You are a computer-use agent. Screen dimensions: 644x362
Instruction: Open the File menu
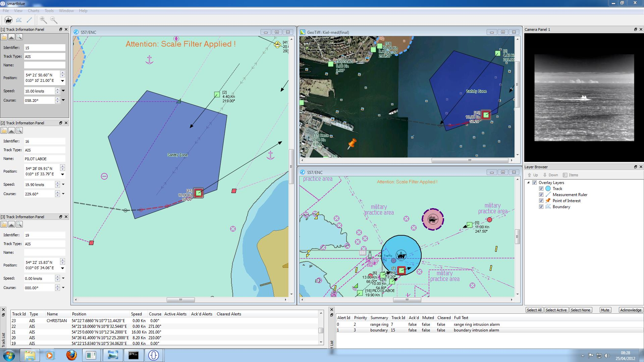(6, 11)
